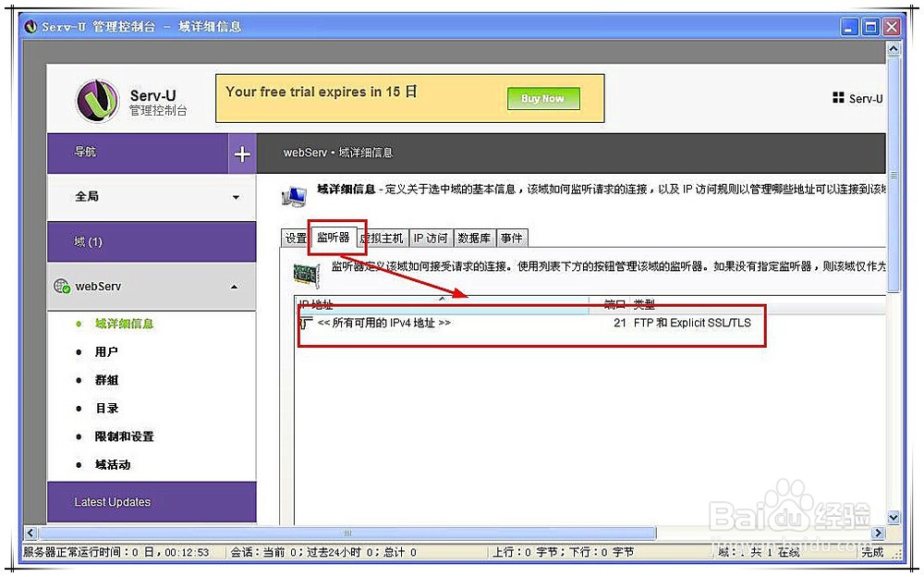Image resolution: width=924 pixels, height=577 pixels.
Task: Click the horizontal scrollbar right arrow
Action: 878,534
